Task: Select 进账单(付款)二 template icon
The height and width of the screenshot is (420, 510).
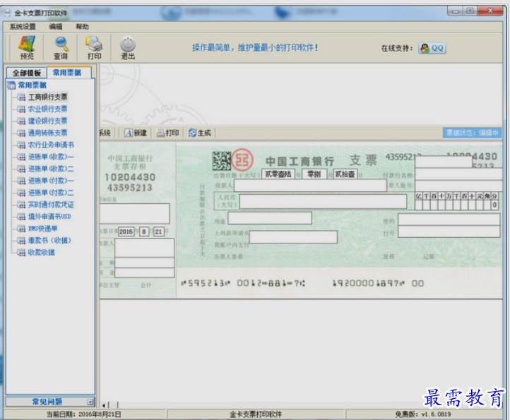Action: (21, 193)
